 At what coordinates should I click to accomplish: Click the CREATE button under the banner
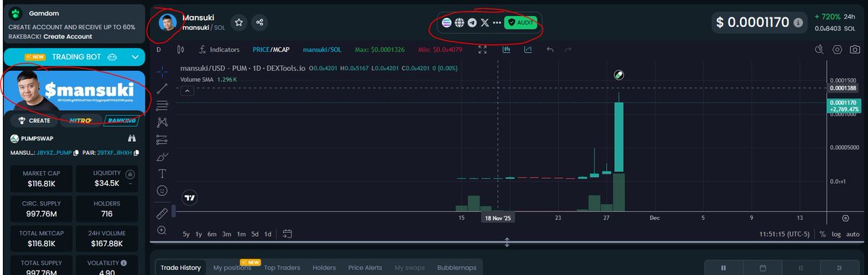(x=34, y=121)
